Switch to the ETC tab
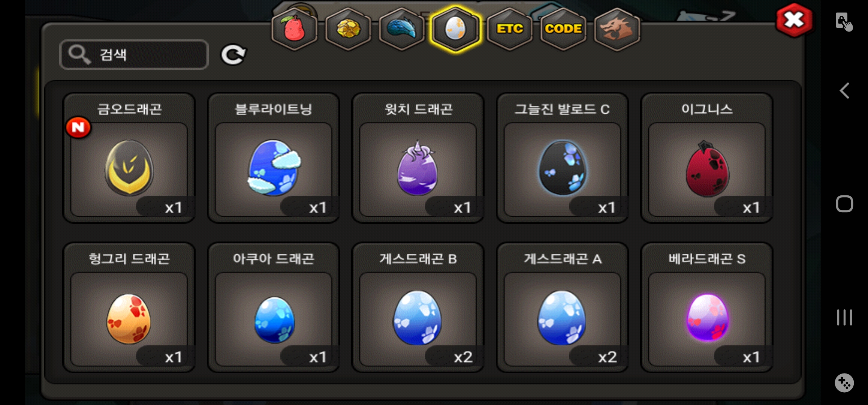 coord(510,29)
